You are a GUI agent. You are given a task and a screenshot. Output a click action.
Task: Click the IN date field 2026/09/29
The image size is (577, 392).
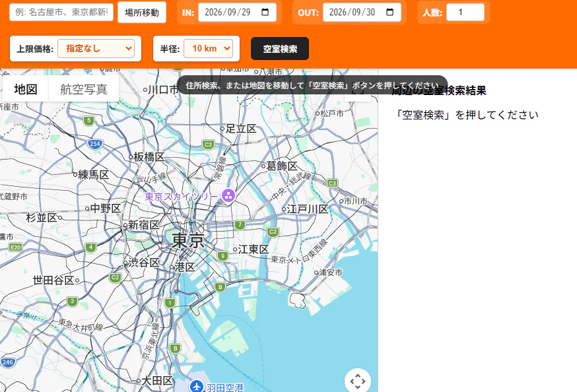[x=237, y=12]
